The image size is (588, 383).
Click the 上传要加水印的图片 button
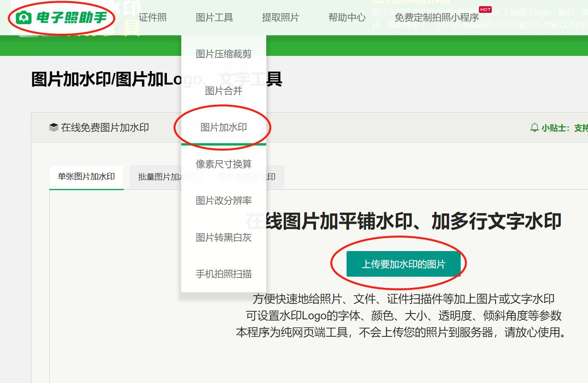click(404, 263)
